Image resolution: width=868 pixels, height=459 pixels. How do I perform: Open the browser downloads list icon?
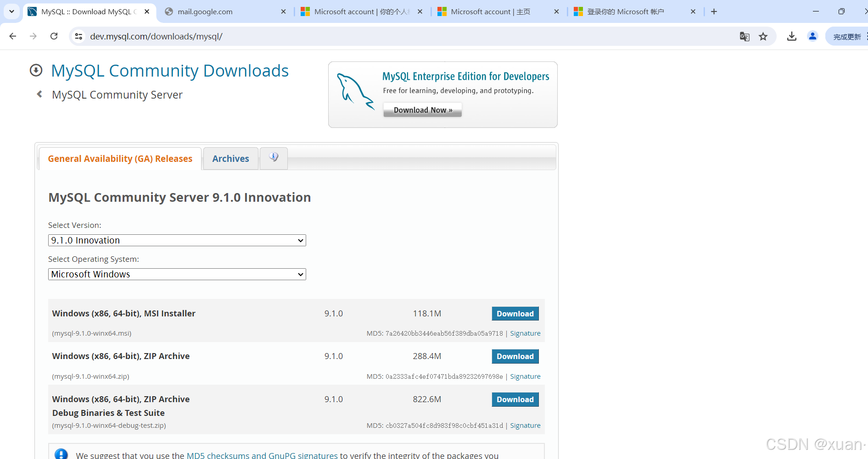coord(791,36)
